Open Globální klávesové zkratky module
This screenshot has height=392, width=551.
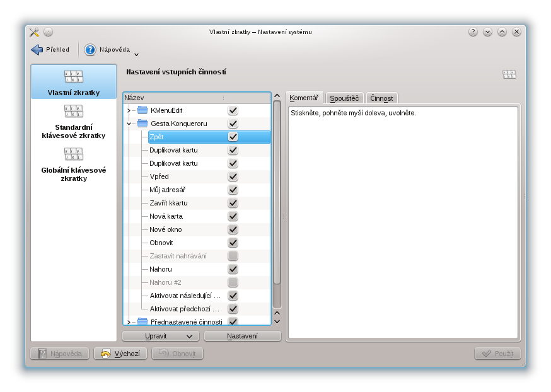74,154
